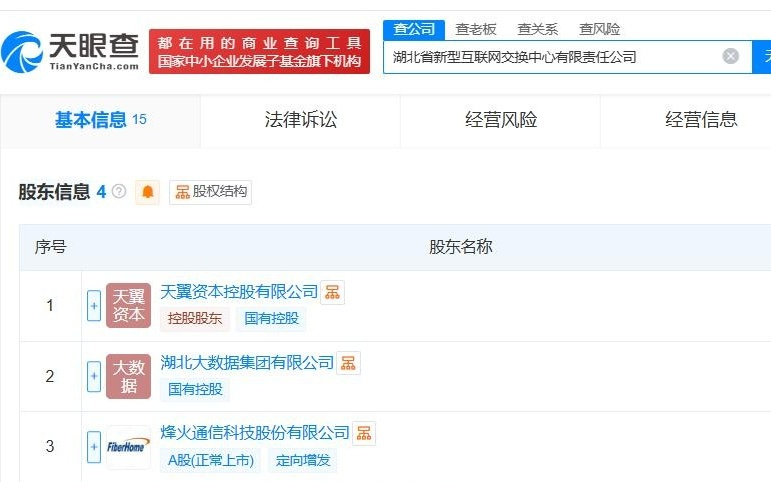Open the equity structure icon beside 烽火通信科技股份有限公司
Screen dimensions: 771x482
pyautogui.click(x=364, y=433)
